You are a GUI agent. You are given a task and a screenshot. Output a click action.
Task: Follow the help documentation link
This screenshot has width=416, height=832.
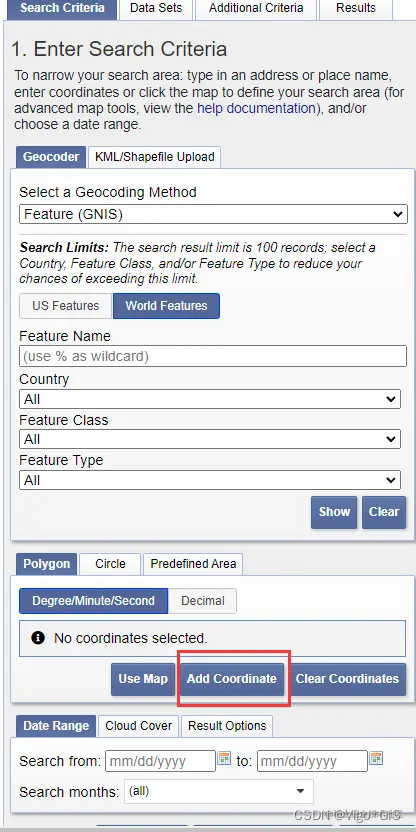coord(256,108)
